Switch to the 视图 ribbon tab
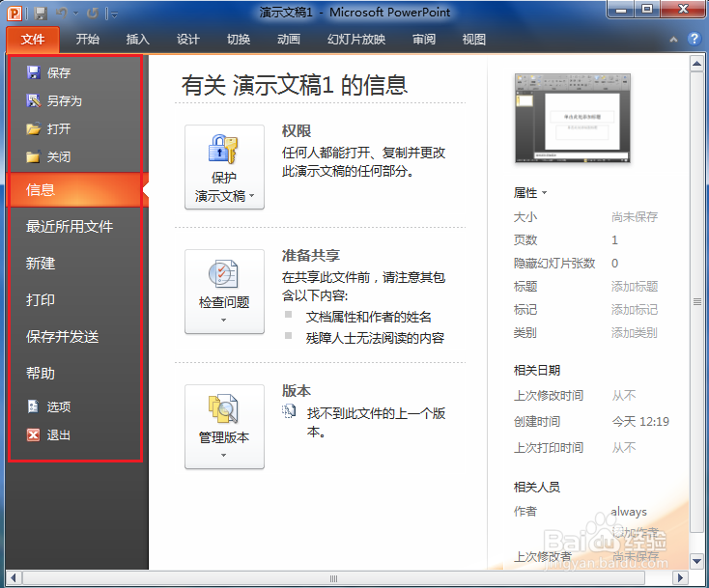The height and width of the screenshot is (588, 709). click(x=474, y=40)
